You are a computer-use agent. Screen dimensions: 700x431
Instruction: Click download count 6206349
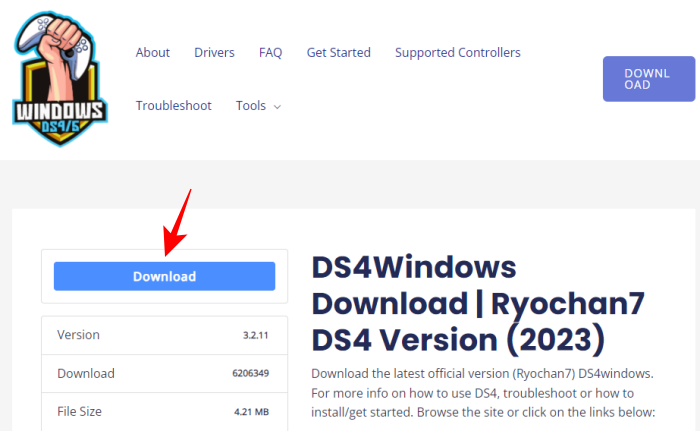[250, 373]
